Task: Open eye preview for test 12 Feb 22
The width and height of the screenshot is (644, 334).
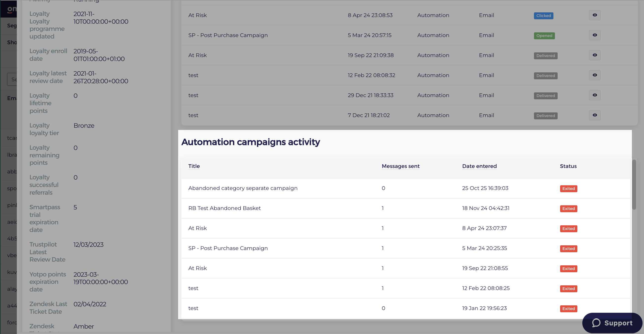Action: coord(594,75)
